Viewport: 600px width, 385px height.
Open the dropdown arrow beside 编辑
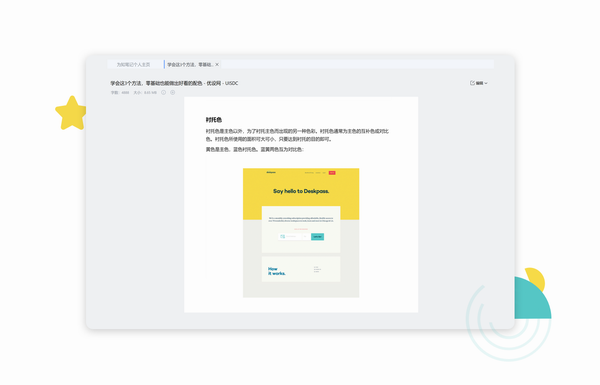point(486,83)
